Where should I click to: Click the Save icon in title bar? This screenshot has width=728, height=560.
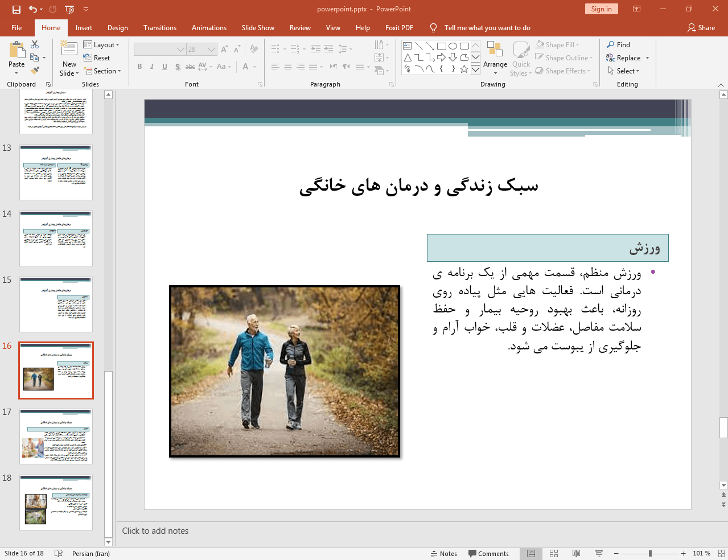tap(17, 9)
